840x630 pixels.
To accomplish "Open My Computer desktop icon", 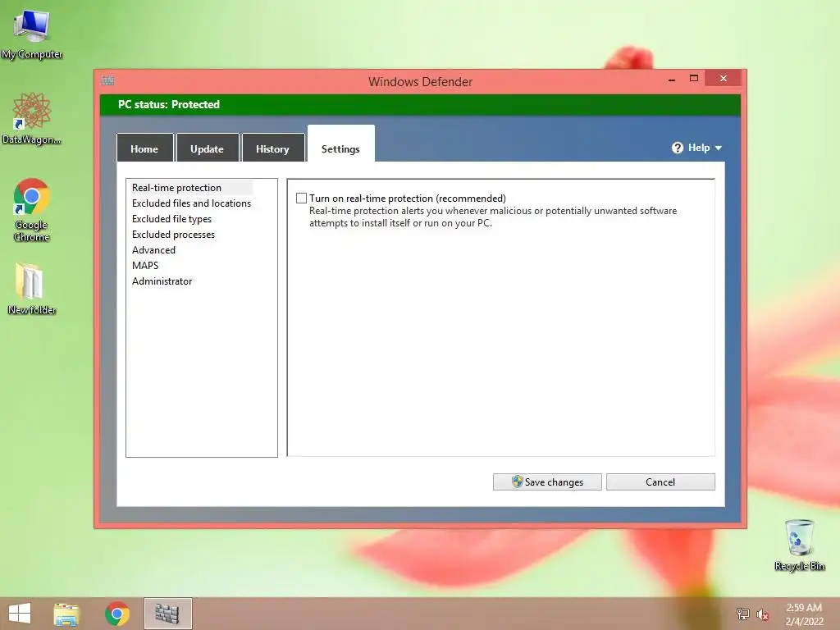I will [32, 33].
